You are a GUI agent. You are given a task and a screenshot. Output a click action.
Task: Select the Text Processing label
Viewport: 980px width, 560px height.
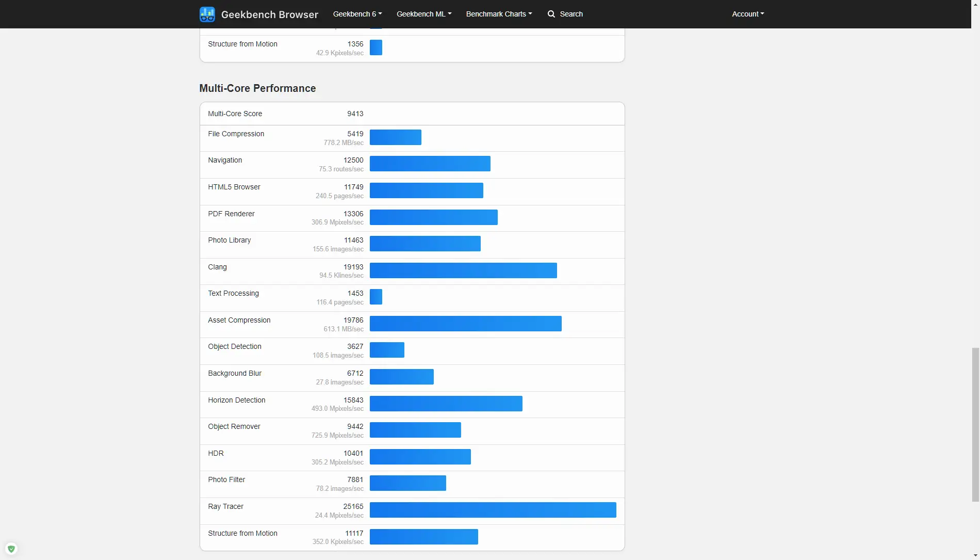click(x=234, y=293)
